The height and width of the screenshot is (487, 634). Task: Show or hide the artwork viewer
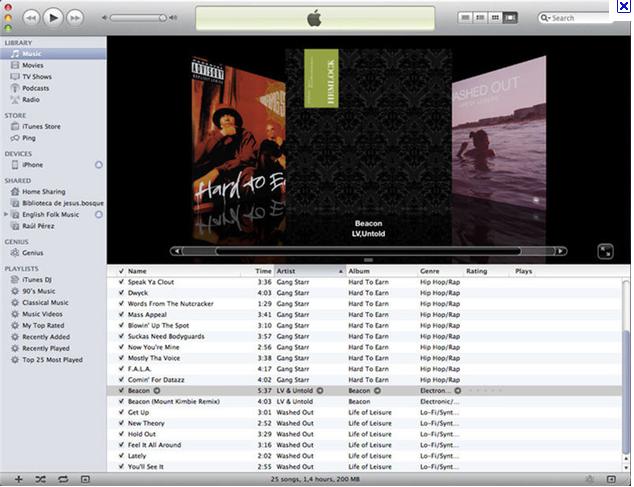coord(85,479)
